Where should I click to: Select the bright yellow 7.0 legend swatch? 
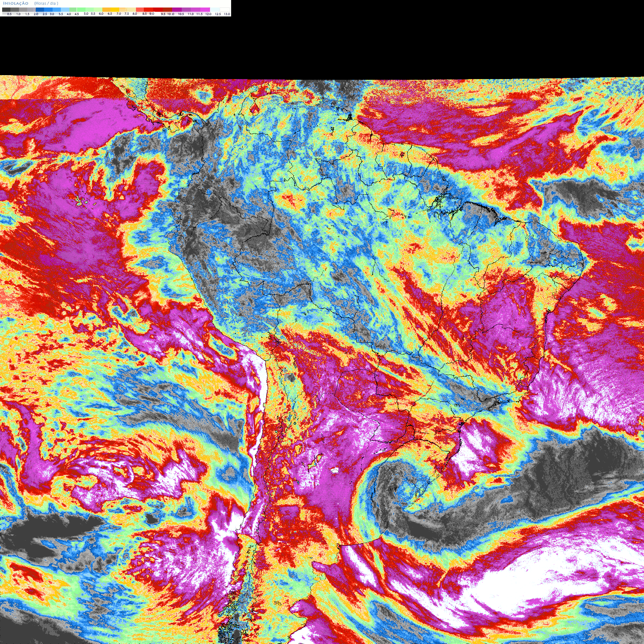pyautogui.click(x=115, y=10)
